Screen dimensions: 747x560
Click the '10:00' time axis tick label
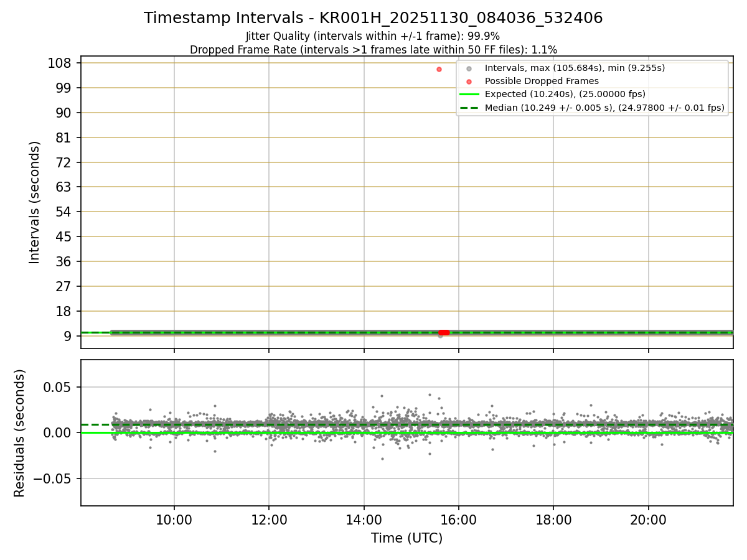click(174, 520)
